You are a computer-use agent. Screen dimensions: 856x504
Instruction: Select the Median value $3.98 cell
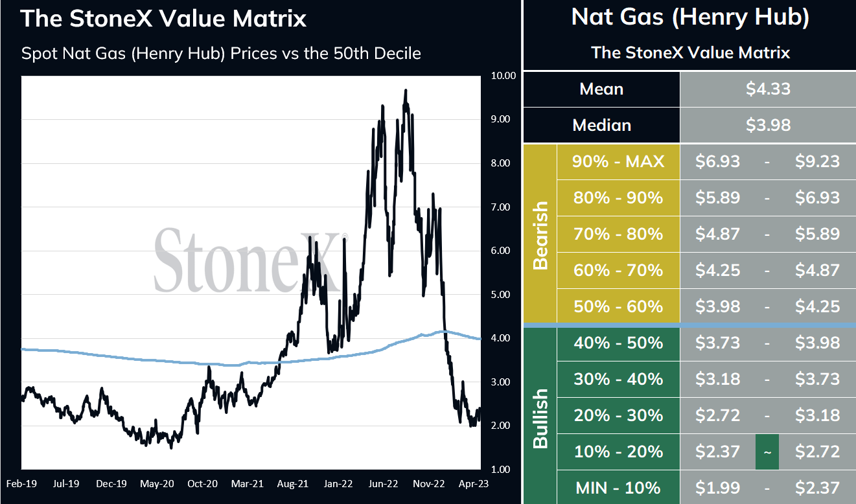[768, 125]
